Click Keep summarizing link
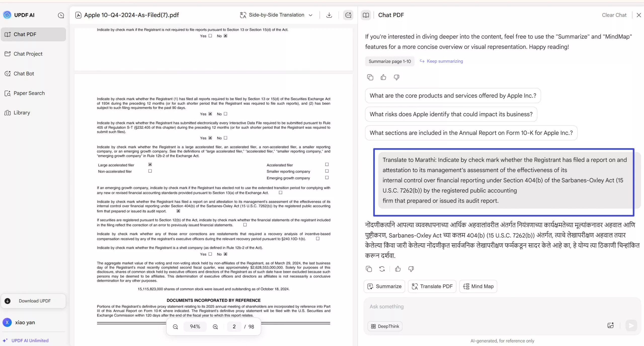The width and height of the screenshot is (644, 346). tap(444, 61)
